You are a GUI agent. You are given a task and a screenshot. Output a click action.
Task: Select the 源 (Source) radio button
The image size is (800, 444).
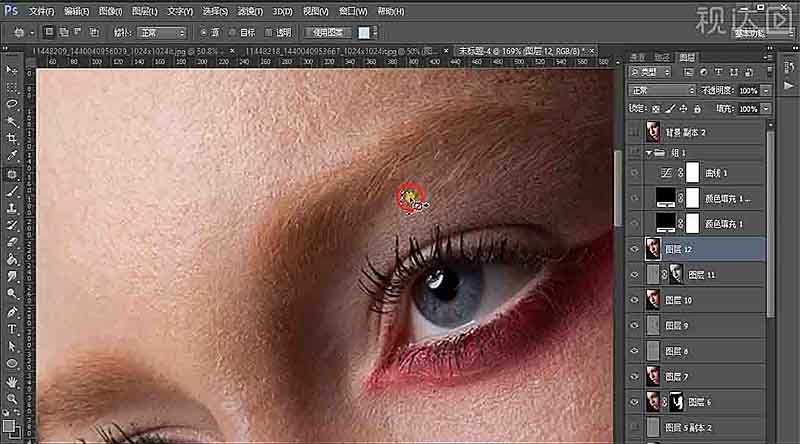coord(204,33)
